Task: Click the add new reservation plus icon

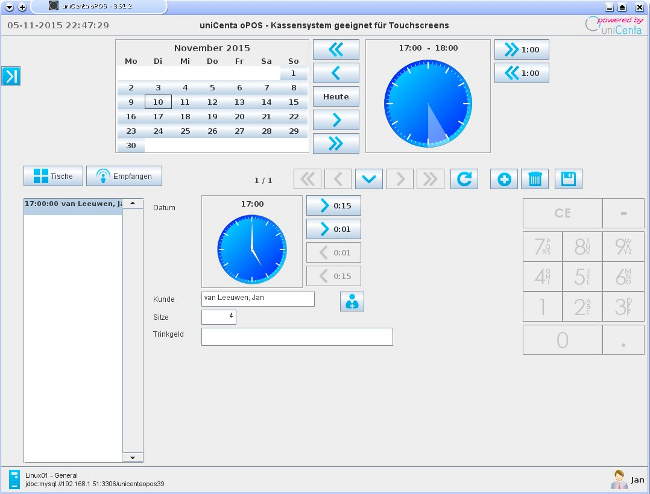Action: pos(504,179)
